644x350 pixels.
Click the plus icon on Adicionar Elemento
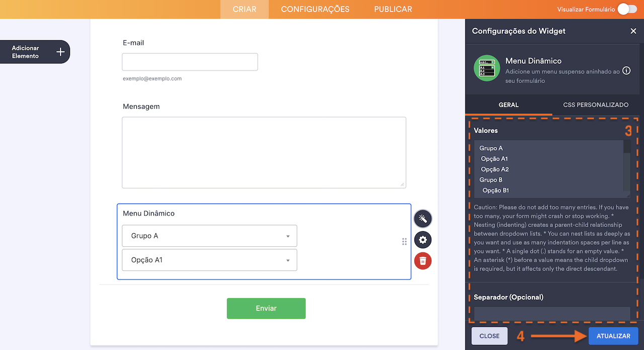point(59,51)
